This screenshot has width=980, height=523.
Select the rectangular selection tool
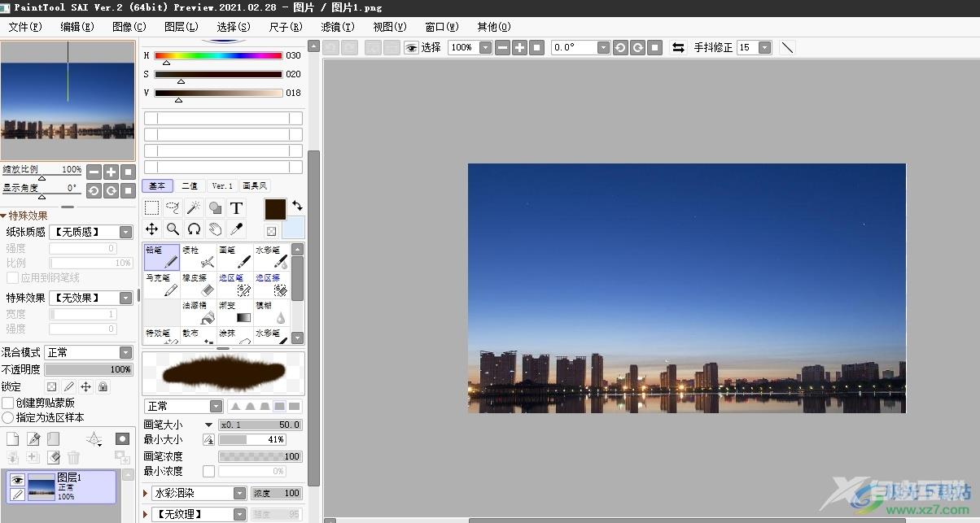tap(152, 208)
